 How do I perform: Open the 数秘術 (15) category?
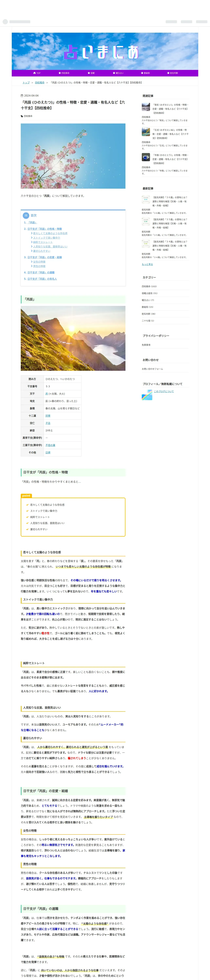pyautogui.click(x=148, y=307)
